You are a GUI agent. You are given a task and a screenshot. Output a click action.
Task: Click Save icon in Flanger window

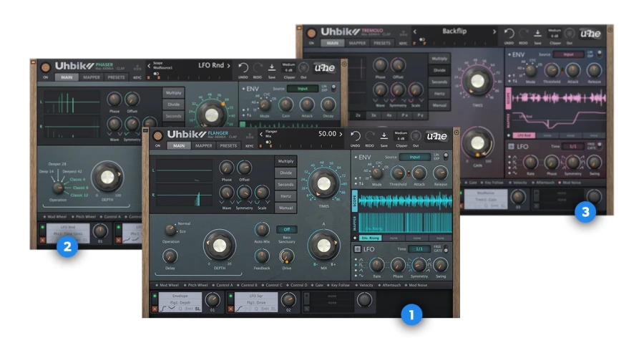tap(384, 135)
